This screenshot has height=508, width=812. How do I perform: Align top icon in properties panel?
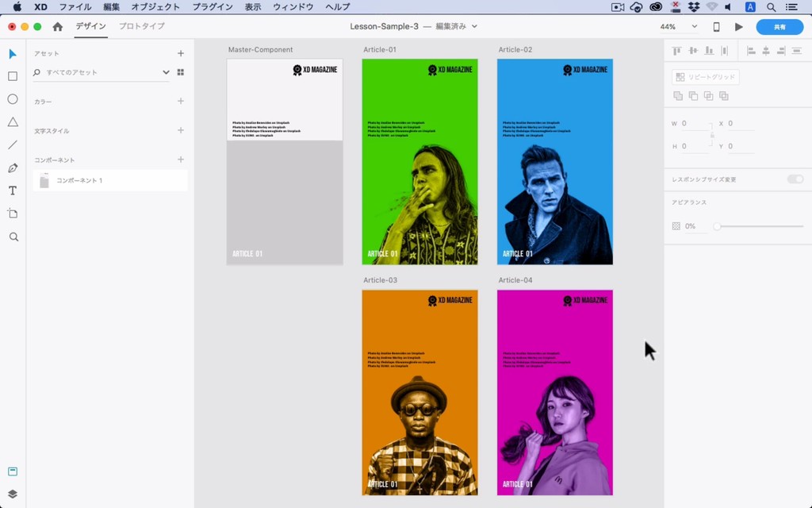(x=676, y=51)
